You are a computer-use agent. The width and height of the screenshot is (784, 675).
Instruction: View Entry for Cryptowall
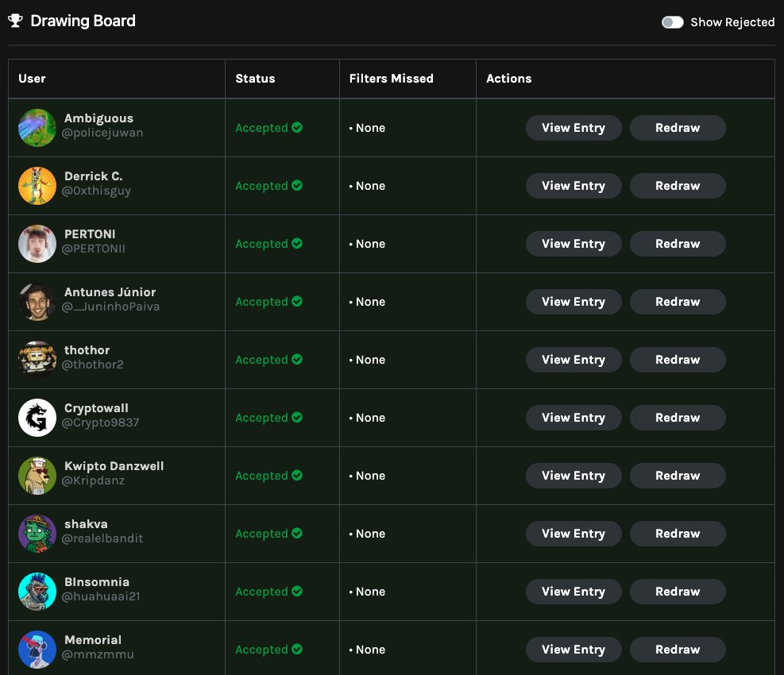574,418
